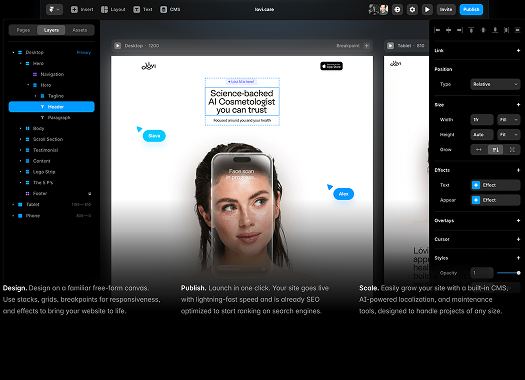The height and width of the screenshot is (380, 525).
Task: Click the Alex collaborator cursor label
Action: [x=344, y=194]
